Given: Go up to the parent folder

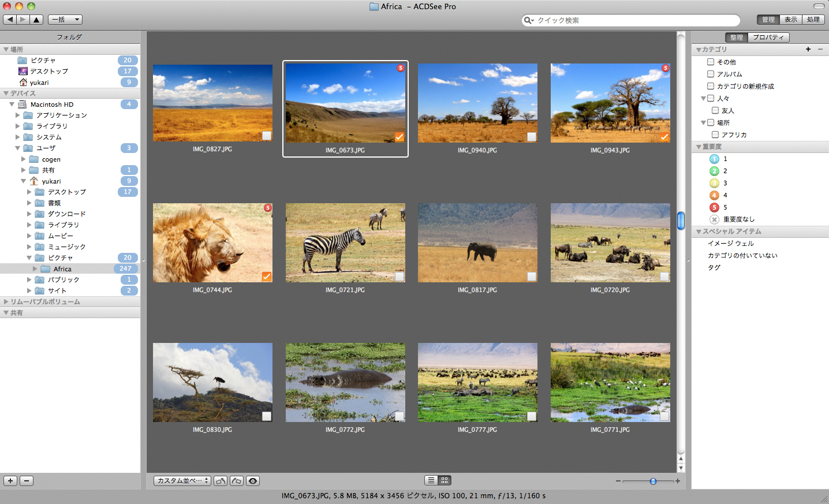Looking at the screenshot, I should 36,20.
